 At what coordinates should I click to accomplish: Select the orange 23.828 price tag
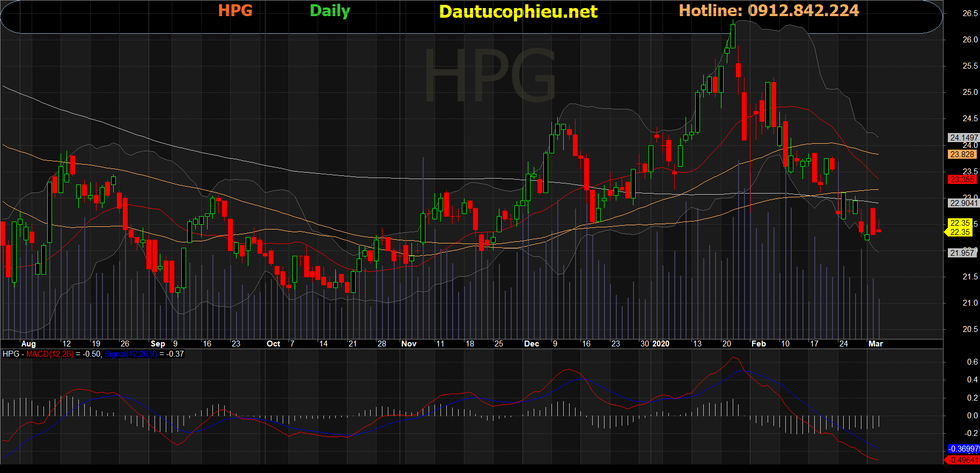[x=962, y=154]
